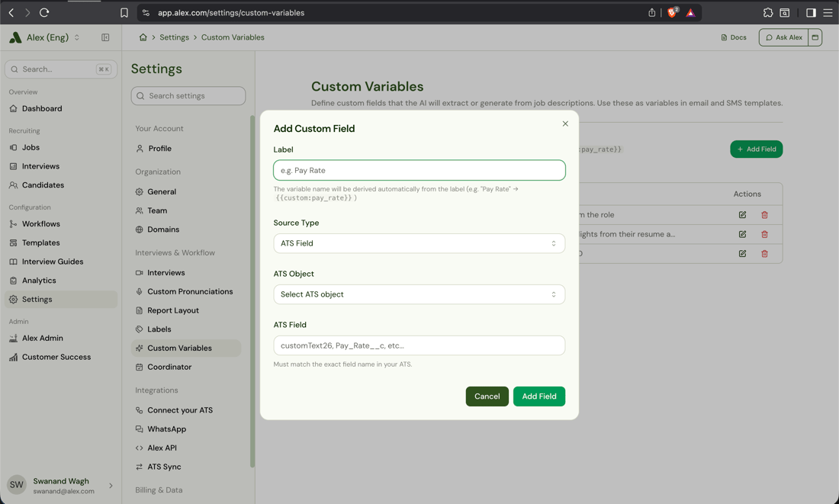Click the sidebar Search field

coord(60,69)
